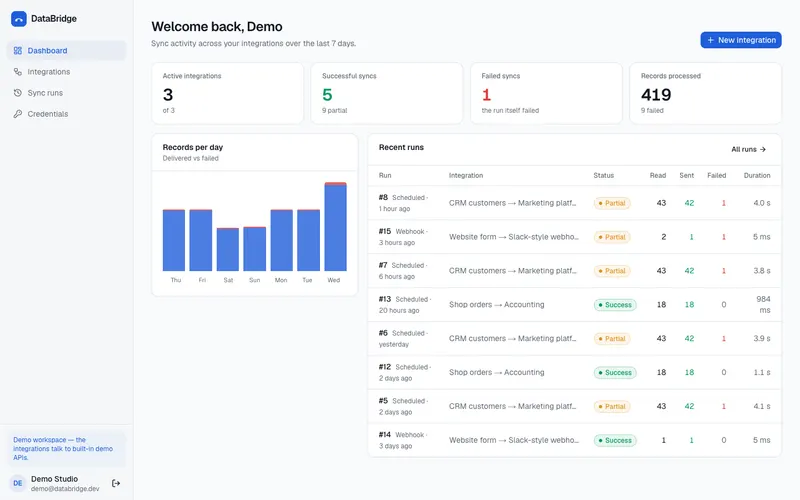800x500 pixels.
Task: Open run #15 webhook row
Action: pyautogui.click(x=574, y=237)
